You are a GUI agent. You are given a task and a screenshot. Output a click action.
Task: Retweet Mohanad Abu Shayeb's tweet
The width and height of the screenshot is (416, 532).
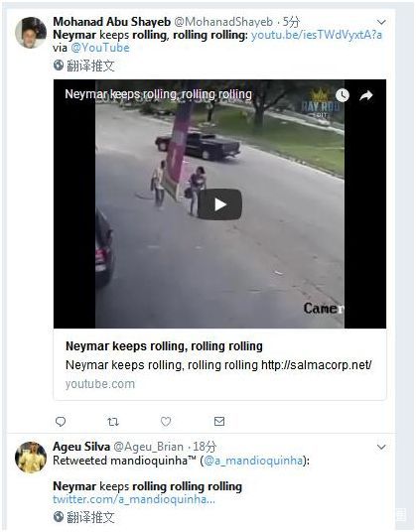click(113, 422)
